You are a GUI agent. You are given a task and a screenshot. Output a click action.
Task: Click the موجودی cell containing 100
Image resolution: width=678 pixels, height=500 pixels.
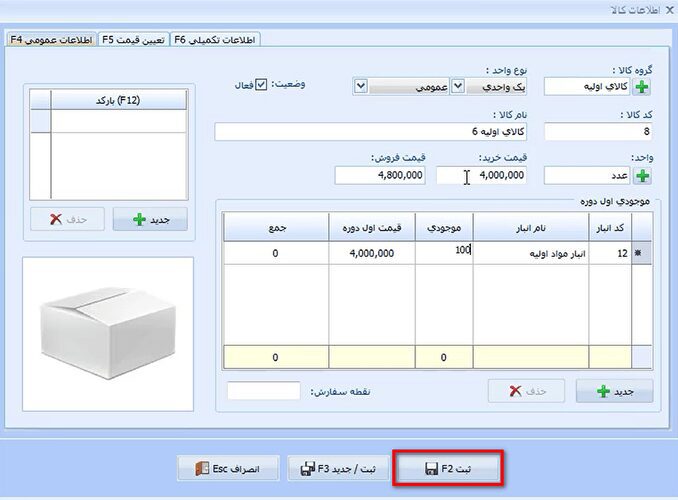[444, 253]
